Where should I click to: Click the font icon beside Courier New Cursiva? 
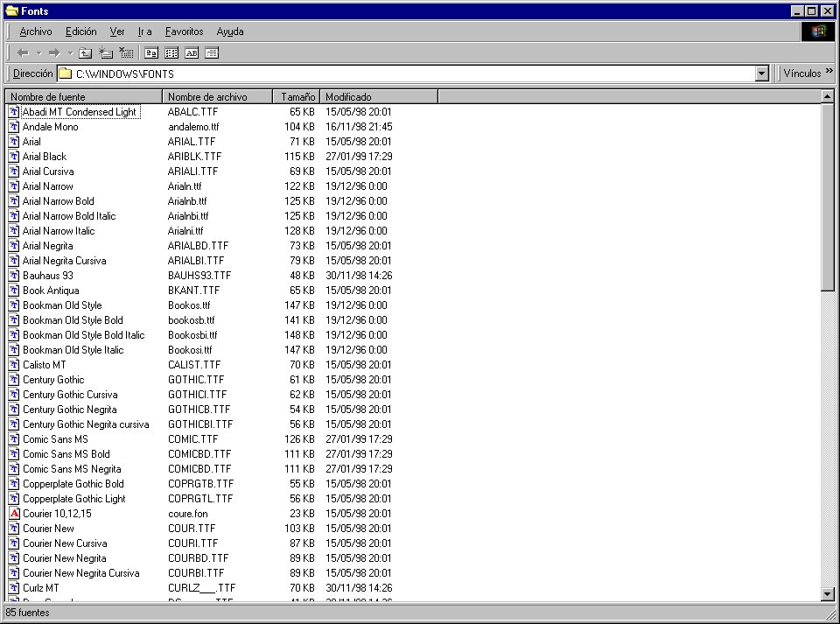pyautogui.click(x=15, y=543)
